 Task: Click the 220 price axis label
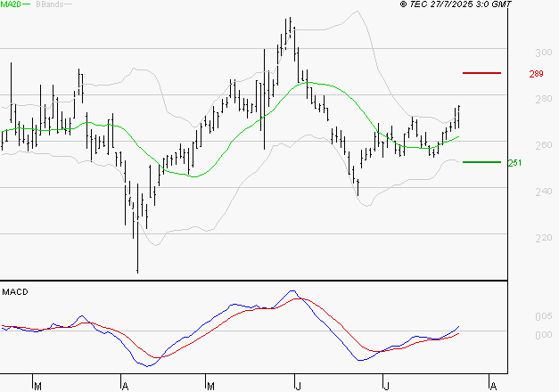544,238
